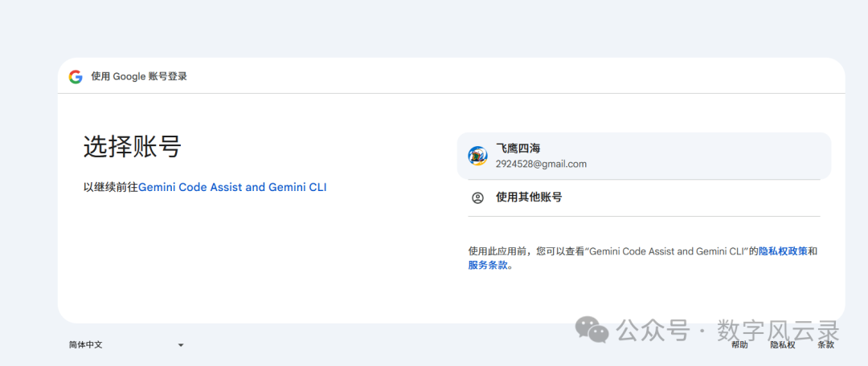Screen dimensions: 868x366
Task: Open the 隐私权政策 link
Action: point(783,251)
